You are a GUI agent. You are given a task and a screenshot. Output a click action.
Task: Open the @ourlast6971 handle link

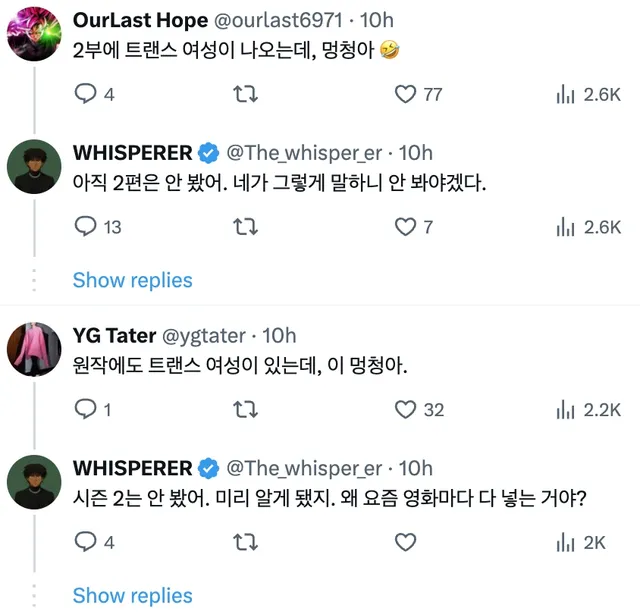coord(299,21)
